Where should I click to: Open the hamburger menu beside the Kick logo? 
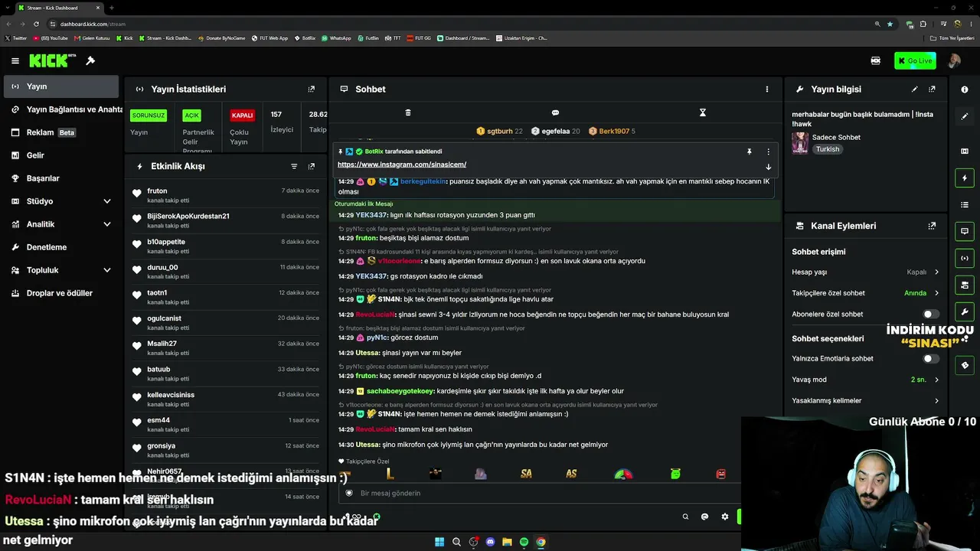[x=15, y=60]
